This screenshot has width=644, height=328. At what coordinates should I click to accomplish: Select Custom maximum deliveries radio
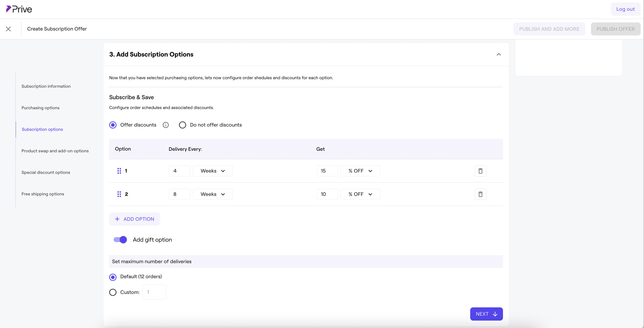coord(113,292)
